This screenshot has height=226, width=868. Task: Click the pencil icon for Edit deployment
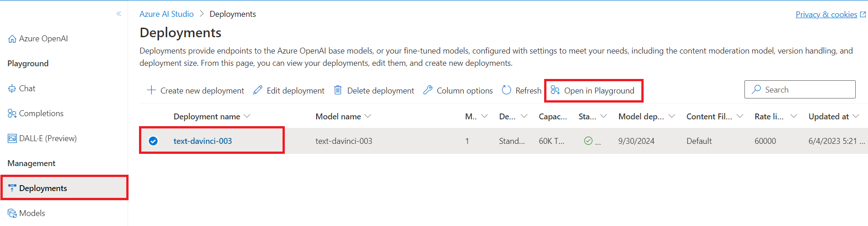[x=258, y=90]
